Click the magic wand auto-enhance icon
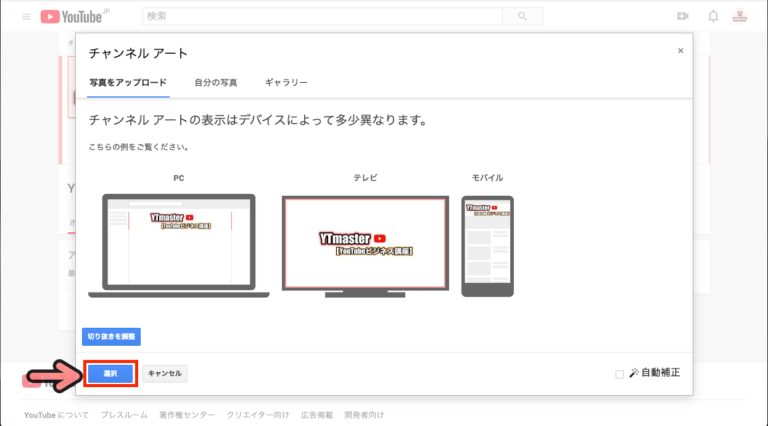The height and width of the screenshot is (426, 768). point(633,373)
